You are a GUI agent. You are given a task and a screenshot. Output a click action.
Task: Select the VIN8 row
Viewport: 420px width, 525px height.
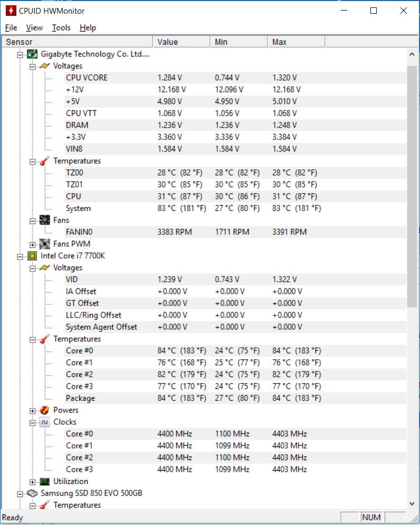pos(235,149)
